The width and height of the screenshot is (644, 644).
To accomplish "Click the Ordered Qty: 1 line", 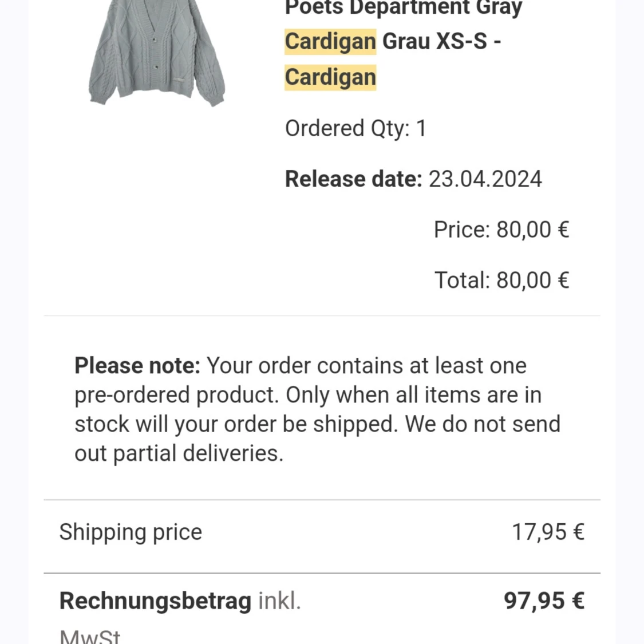I will pyautogui.click(x=355, y=128).
